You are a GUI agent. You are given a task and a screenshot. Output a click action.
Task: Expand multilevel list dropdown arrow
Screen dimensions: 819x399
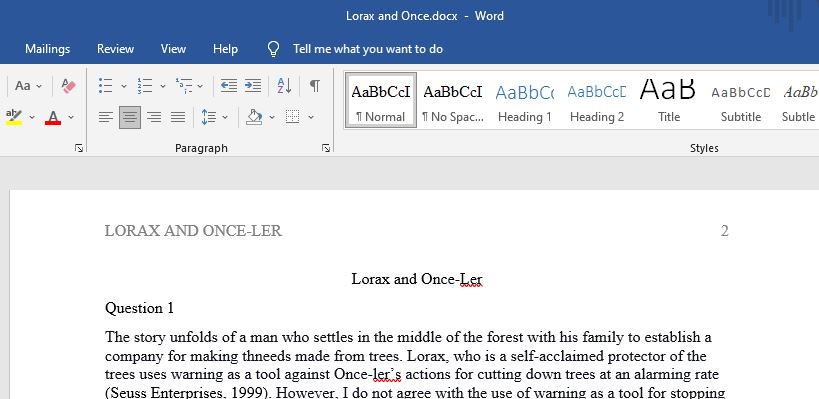coord(200,86)
